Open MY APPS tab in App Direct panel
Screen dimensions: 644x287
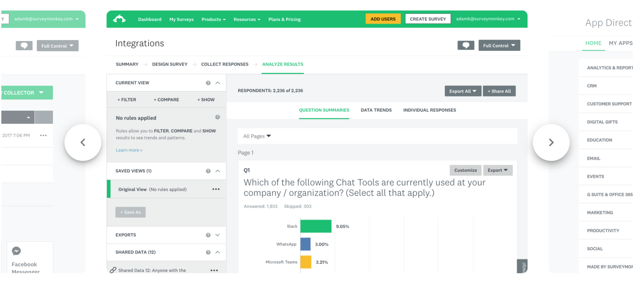coord(621,43)
